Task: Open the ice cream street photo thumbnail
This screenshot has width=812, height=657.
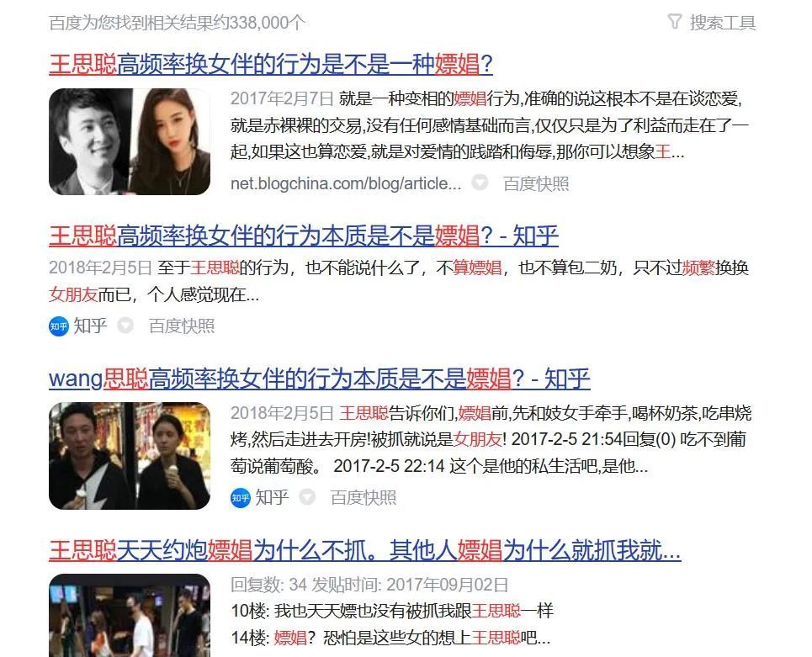Action: click(x=130, y=456)
